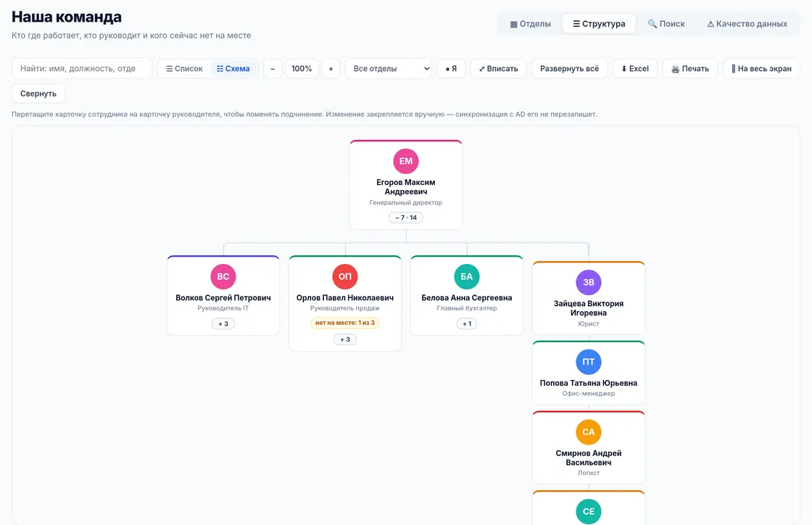Click the Свернуть button
812x525 pixels.
[38, 94]
